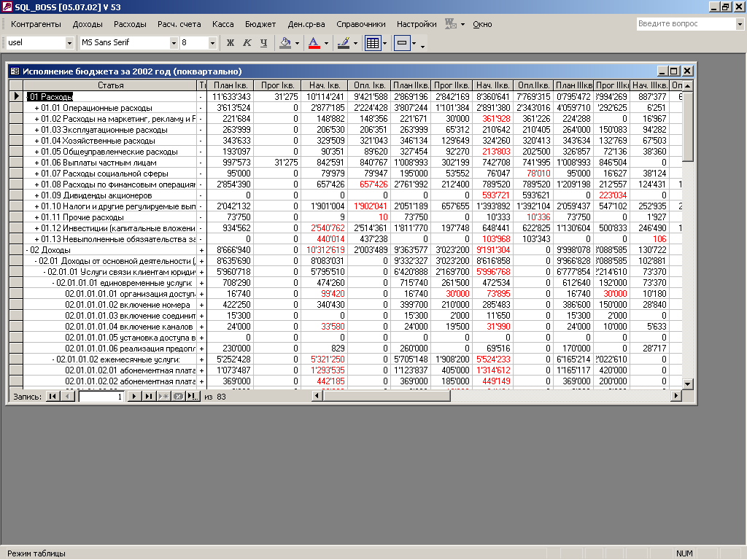Toggle bold text formatting (Ж)

pyautogui.click(x=231, y=43)
